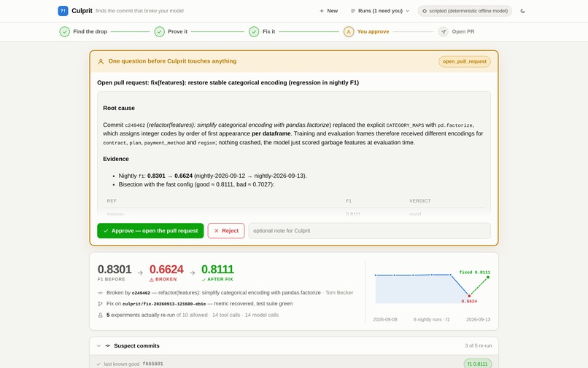The height and width of the screenshot is (368, 588).
Task: Click the green fixed 0.8111 chart point
Action: (488, 278)
